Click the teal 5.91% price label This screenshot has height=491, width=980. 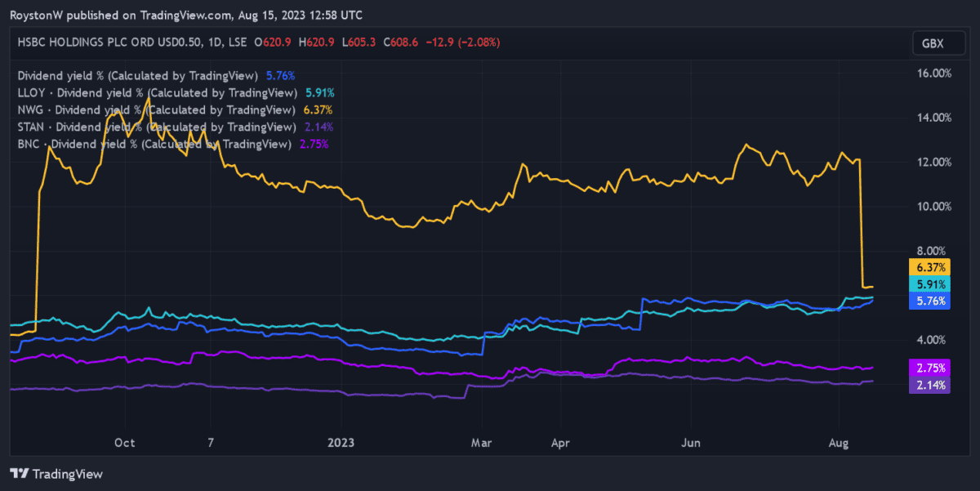[x=930, y=284]
